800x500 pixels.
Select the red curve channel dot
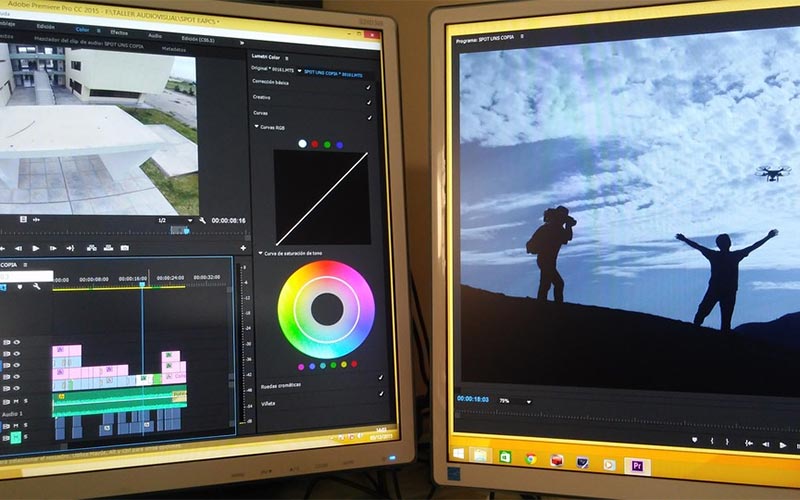coord(315,144)
